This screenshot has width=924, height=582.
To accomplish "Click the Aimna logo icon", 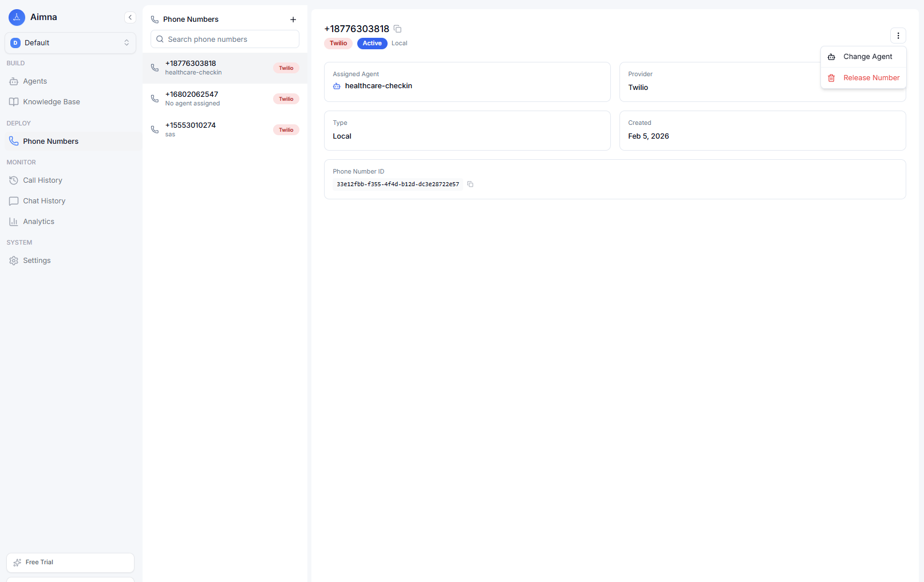I will pos(17,17).
